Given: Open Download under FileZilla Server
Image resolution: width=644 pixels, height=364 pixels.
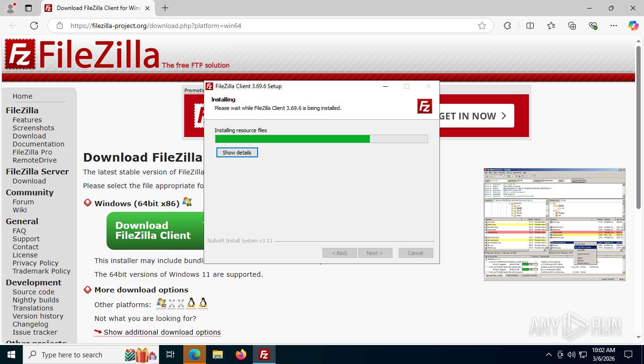Looking at the screenshot, I should [x=29, y=181].
